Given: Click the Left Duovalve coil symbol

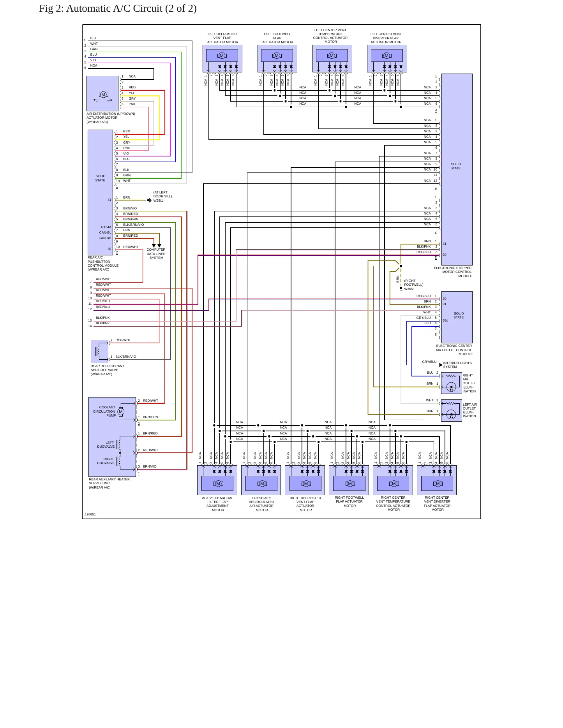Looking at the screenshot, I should point(118,444).
